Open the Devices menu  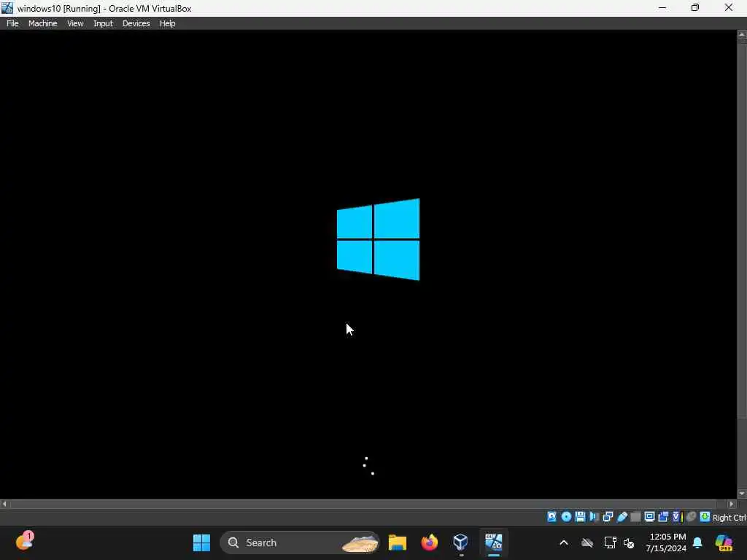tap(136, 23)
